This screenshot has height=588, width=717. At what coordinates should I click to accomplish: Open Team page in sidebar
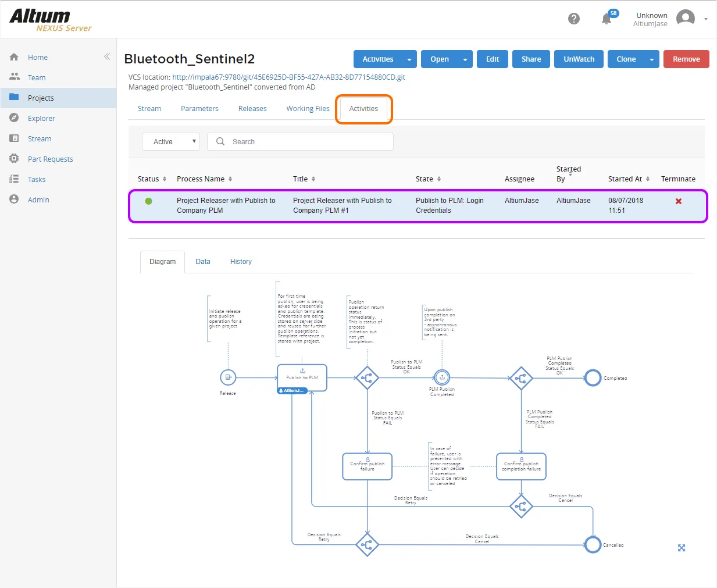pyautogui.click(x=37, y=78)
